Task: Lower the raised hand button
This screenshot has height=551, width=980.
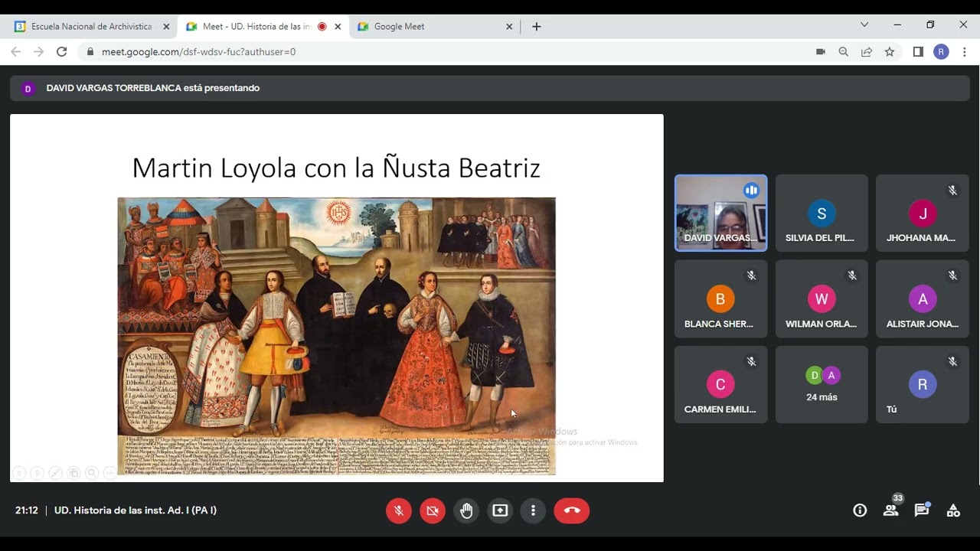Action: (x=466, y=510)
